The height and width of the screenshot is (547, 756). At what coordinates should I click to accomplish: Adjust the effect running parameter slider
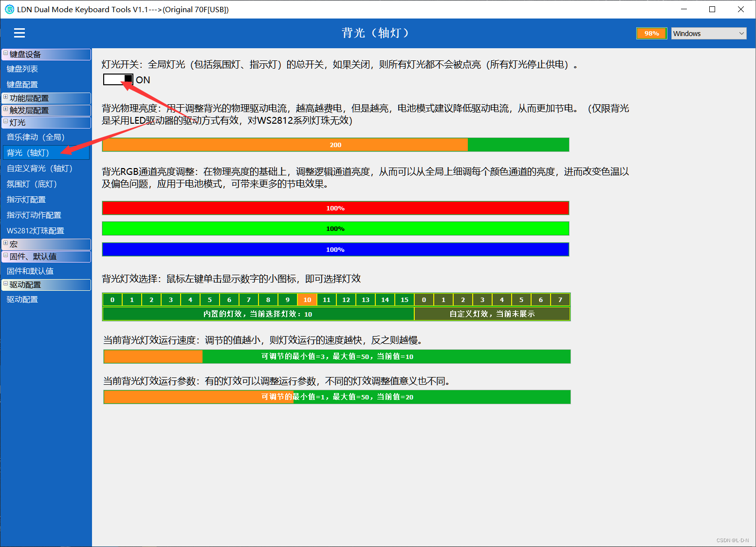click(x=337, y=397)
